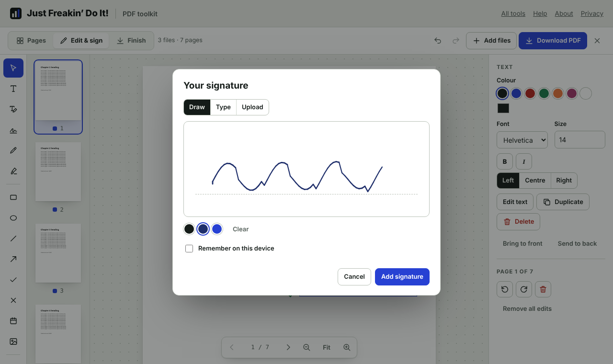Viewport: 613px width, 364px height.
Task: Go to next page arrow
Action: point(288,347)
